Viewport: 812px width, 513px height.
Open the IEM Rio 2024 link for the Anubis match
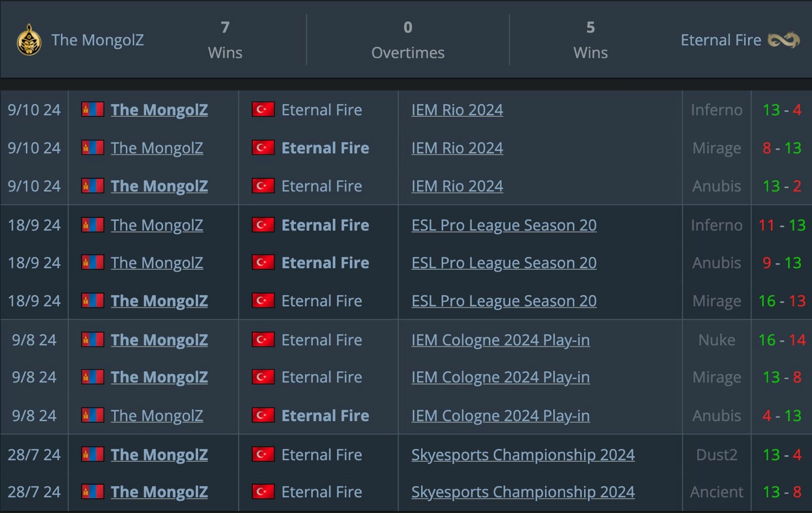pos(457,186)
